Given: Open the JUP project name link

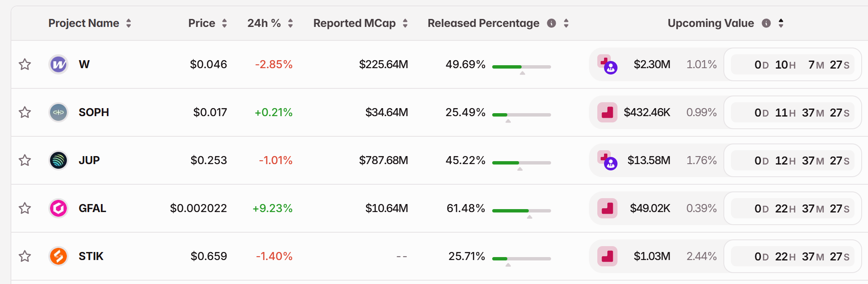Looking at the screenshot, I should pos(89,161).
